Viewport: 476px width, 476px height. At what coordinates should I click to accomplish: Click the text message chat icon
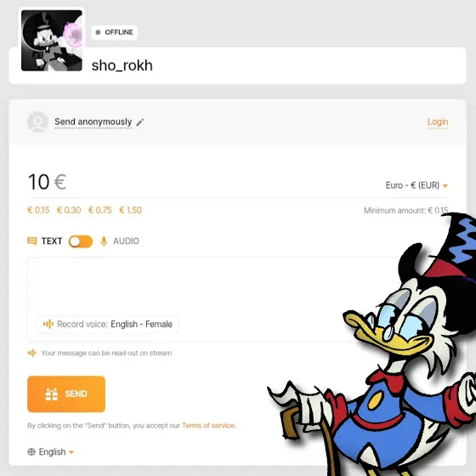point(32,241)
